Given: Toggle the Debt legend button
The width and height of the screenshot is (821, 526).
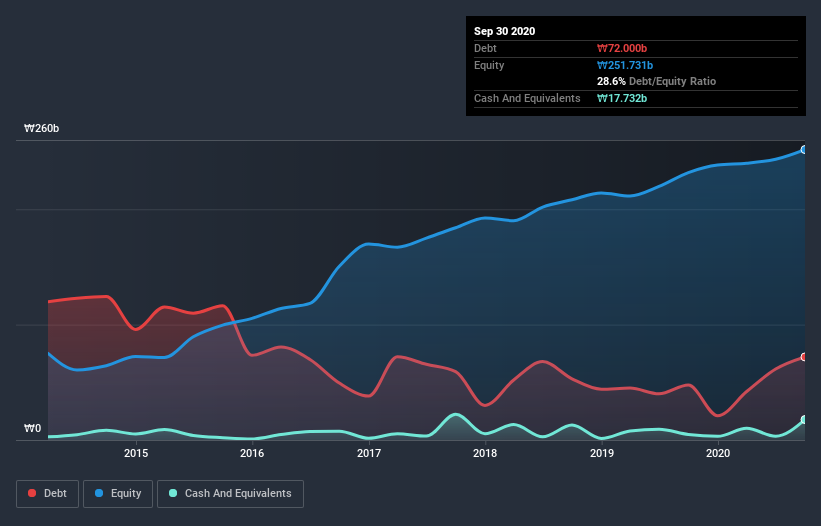Looking at the screenshot, I should tap(47, 494).
